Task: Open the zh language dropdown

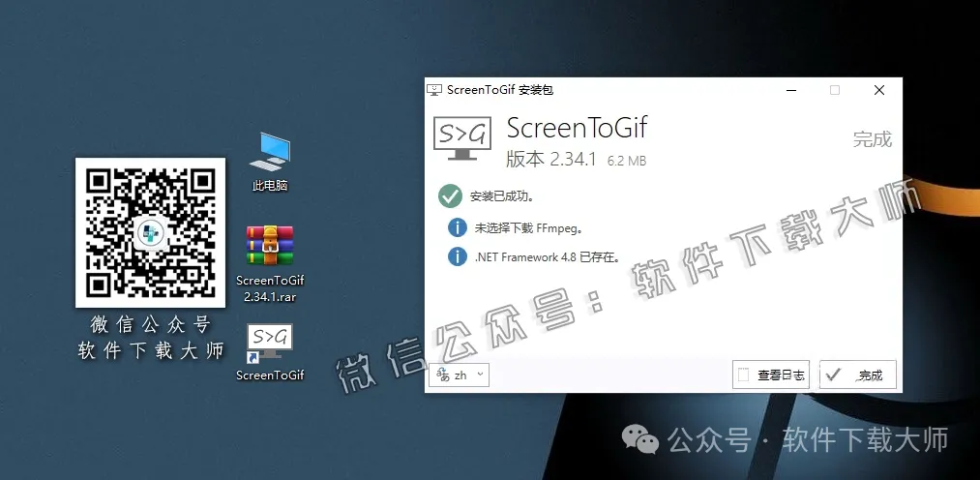Action: point(459,375)
